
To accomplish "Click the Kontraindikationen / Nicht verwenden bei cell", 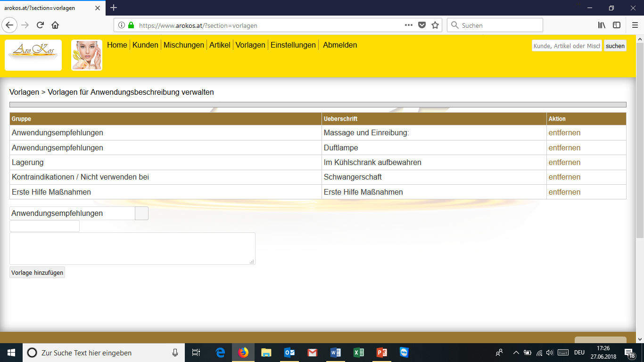I will pos(165,177).
